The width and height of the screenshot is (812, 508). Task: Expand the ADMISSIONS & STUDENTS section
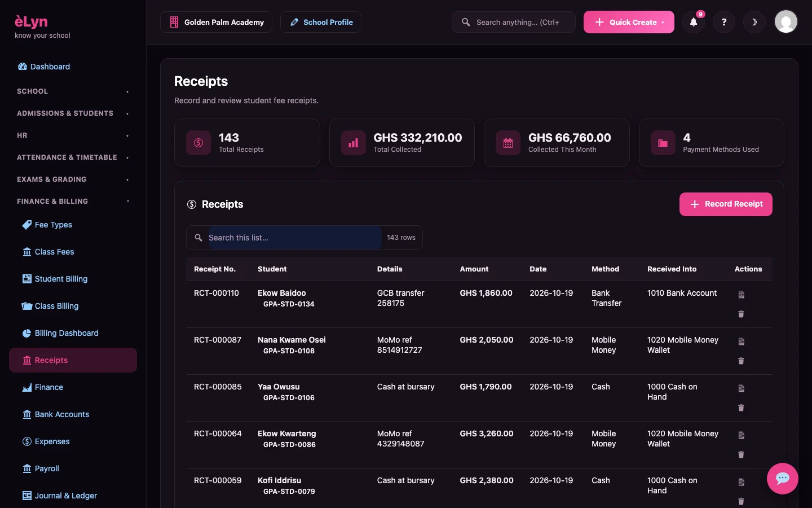73,113
